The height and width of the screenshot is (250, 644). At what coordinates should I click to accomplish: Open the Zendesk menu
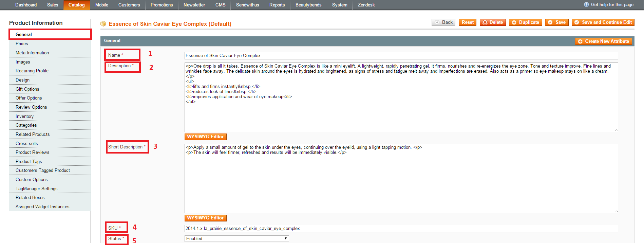(366, 5)
